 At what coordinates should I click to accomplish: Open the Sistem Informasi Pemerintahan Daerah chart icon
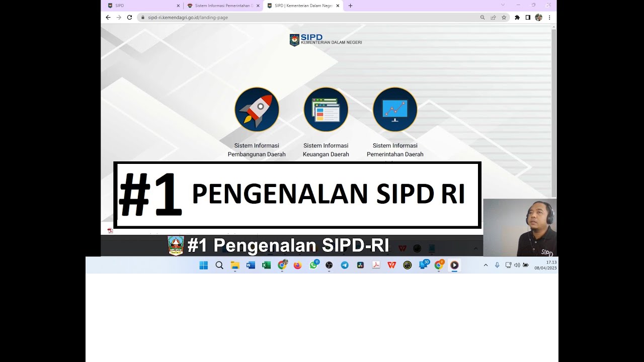(x=395, y=110)
